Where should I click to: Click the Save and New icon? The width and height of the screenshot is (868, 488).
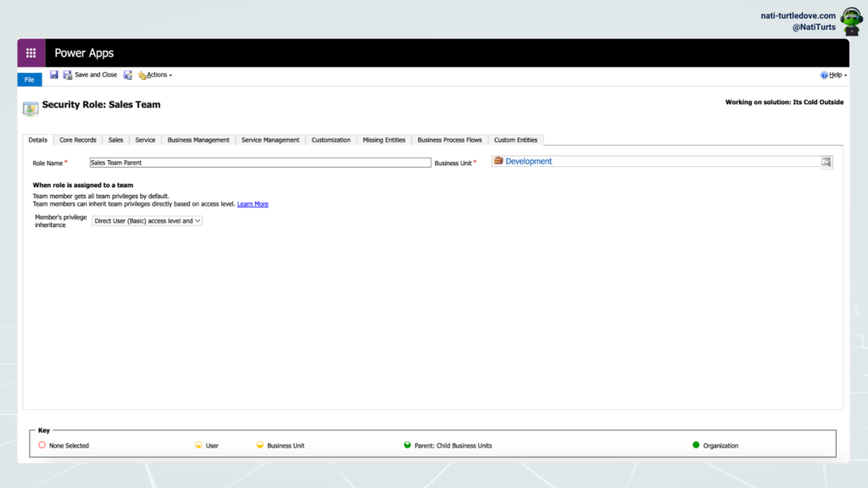point(128,75)
